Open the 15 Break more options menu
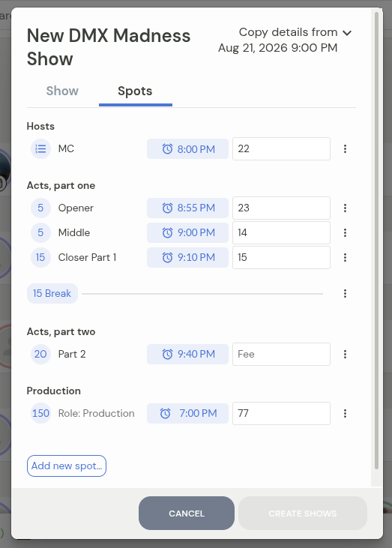This screenshot has height=548, width=392. click(345, 294)
